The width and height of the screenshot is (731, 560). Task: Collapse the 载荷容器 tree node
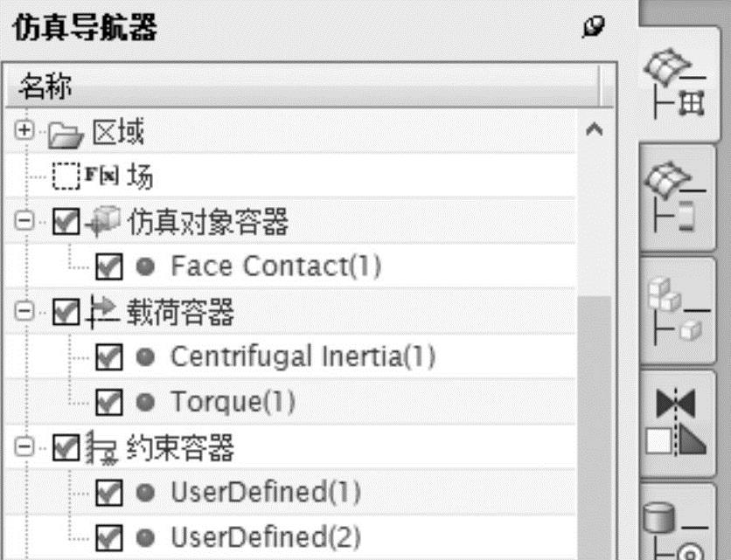(x=24, y=312)
